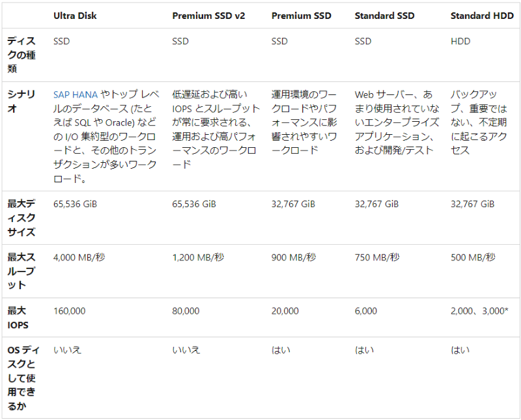Select the 6,000 IOPS value
This screenshot has height=420, width=521.
click(366, 311)
